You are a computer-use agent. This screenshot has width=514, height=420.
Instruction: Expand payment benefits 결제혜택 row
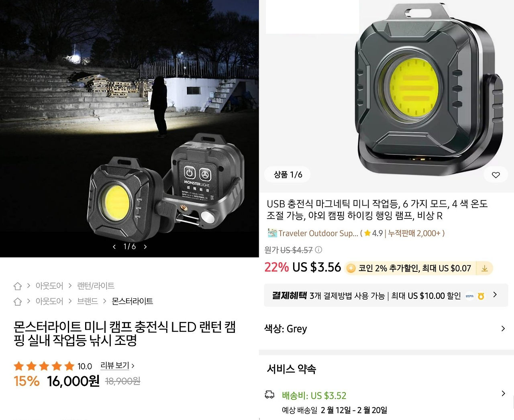coord(386,296)
